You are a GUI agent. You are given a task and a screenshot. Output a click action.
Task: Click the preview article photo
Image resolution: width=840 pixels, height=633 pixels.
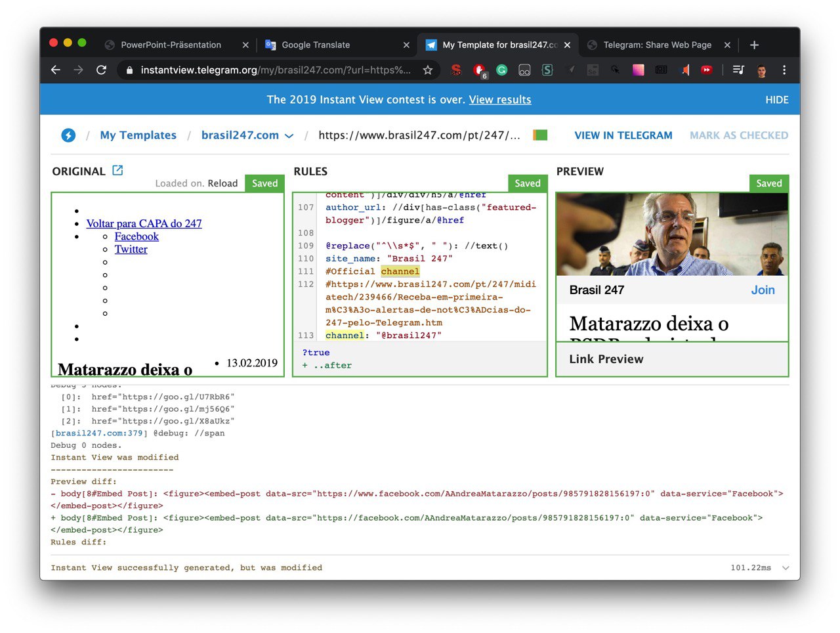(x=672, y=234)
